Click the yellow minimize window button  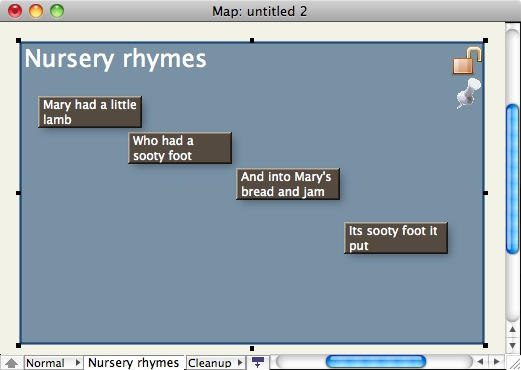click(36, 11)
